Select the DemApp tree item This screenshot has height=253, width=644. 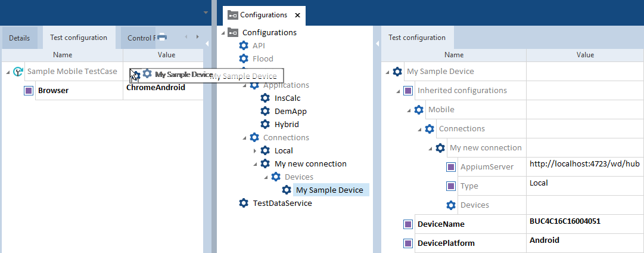[290, 112]
